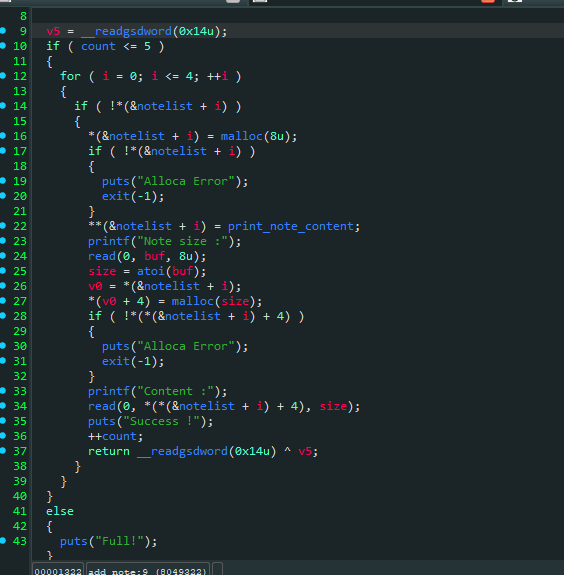Toggle breakpoint dot on line 9

click(x=3, y=31)
